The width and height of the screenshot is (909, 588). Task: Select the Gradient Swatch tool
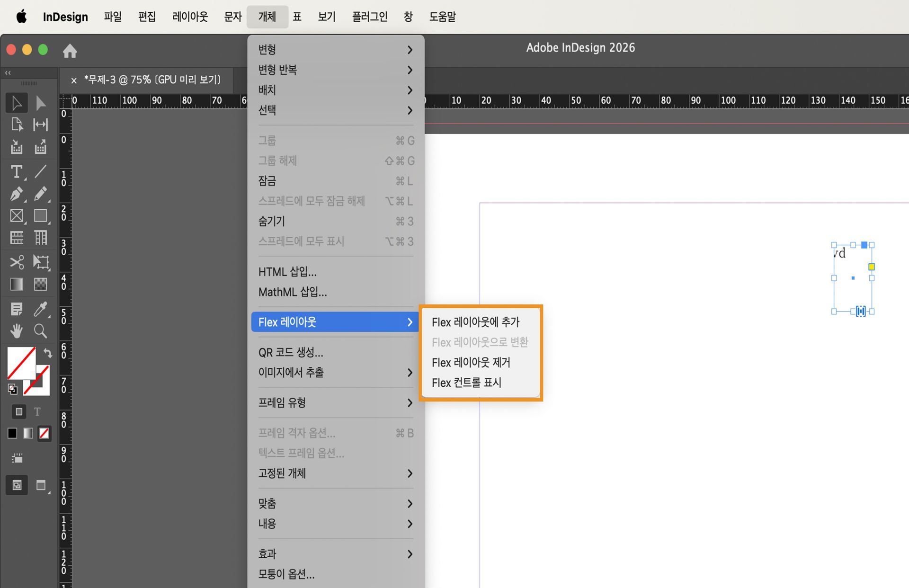click(x=16, y=284)
